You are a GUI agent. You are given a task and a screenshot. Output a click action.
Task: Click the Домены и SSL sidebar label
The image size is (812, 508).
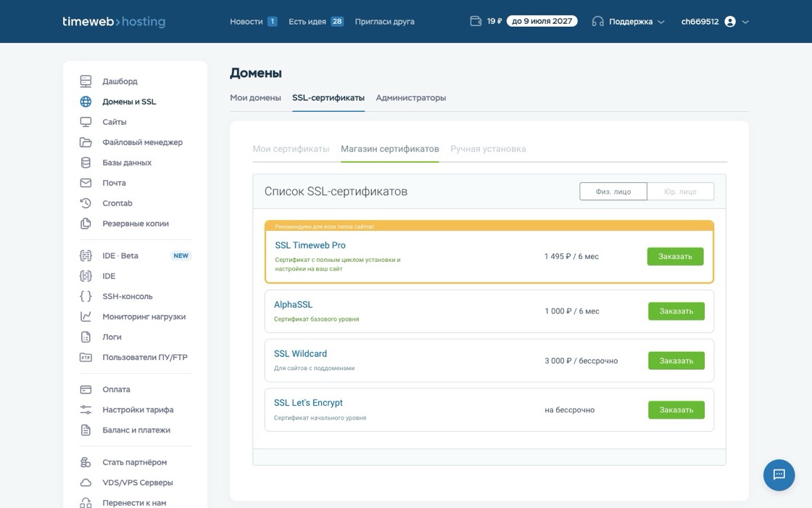pyautogui.click(x=129, y=102)
